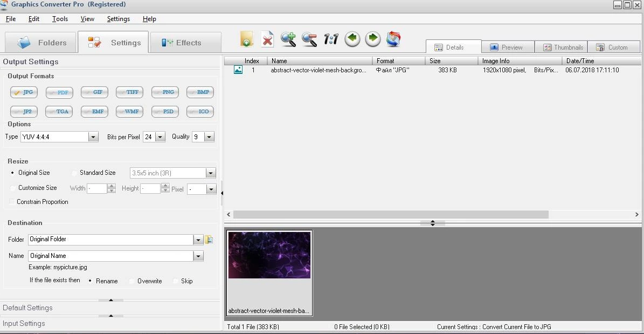This screenshot has width=644, height=334.
Task: Open the Tools menu
Action: pyautogui.click(x=60, y=19)
